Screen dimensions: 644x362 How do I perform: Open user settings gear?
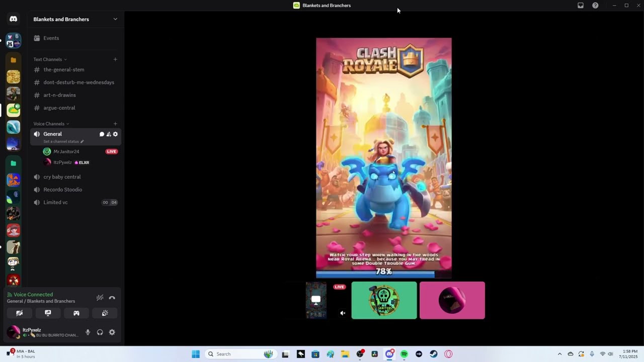point(112,332)
